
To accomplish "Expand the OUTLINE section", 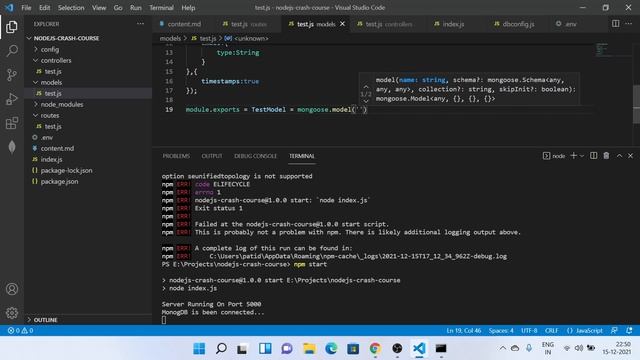I will (x=45, y=320).
